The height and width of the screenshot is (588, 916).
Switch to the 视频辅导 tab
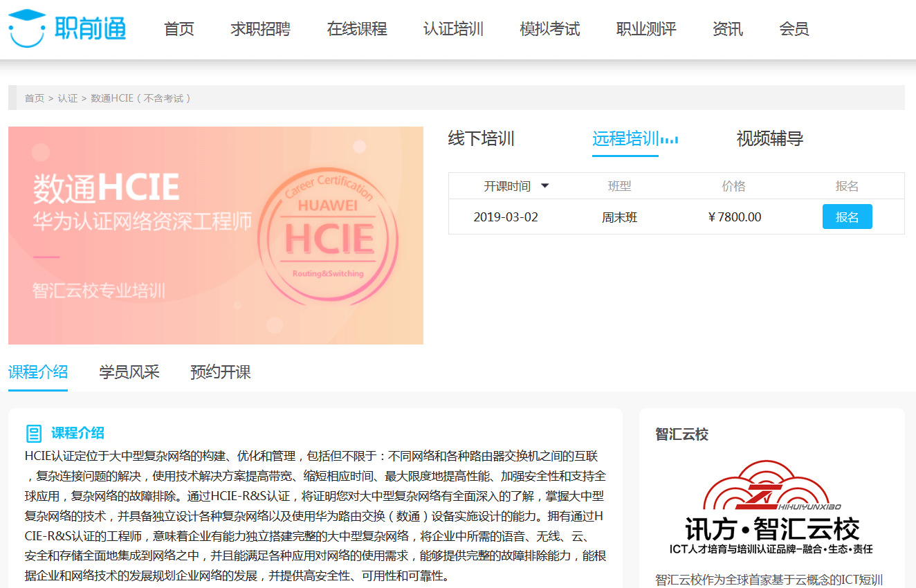769,138
